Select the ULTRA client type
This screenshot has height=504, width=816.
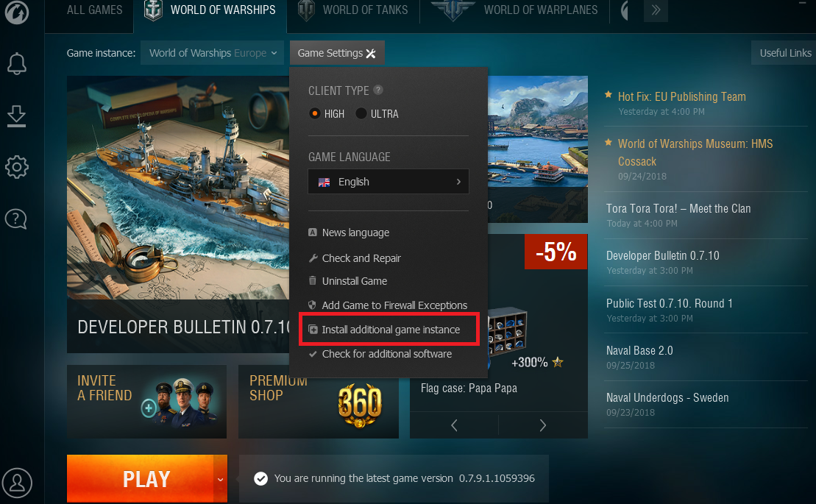[377, 113]
